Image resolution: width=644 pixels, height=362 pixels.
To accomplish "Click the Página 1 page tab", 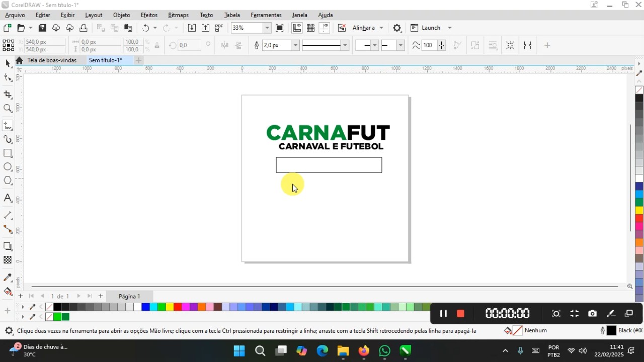I will [x=129, y=296].
